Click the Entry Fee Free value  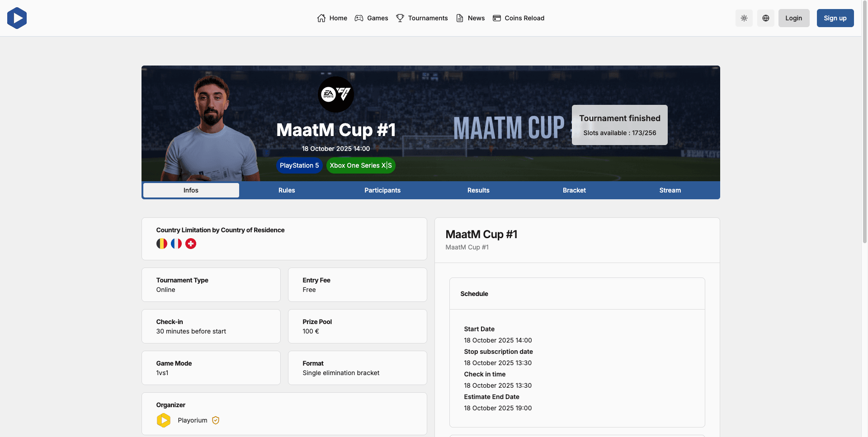(x=309, y=290)
